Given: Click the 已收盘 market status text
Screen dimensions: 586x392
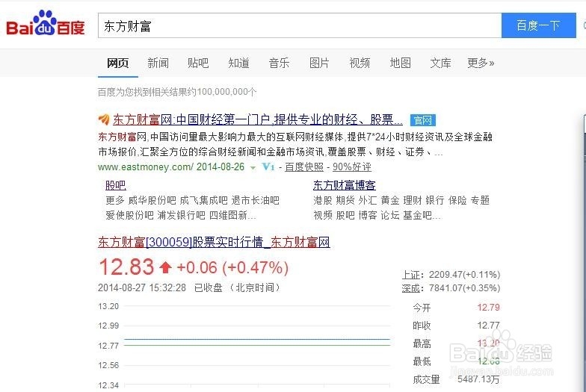Looking at the screenshot, I should point(208,287).
